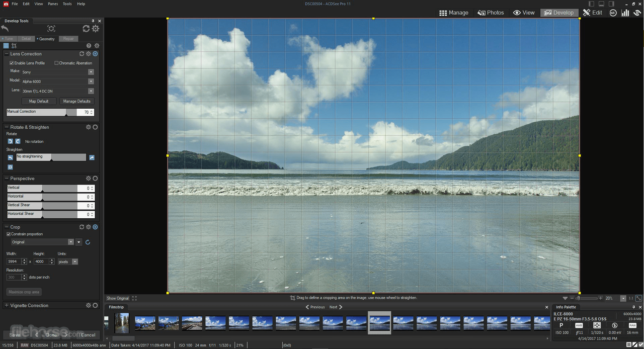Click the ACDSee 365 icon in the toolbar
The width and height of the screenshot is (644, 349).
[x=613, y=13]
